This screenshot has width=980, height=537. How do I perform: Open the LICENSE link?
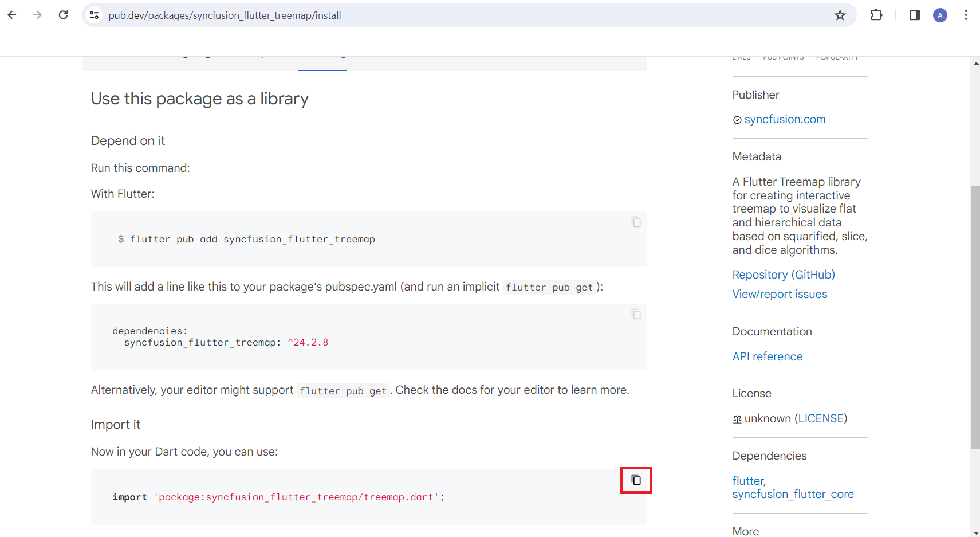point(821,418)
